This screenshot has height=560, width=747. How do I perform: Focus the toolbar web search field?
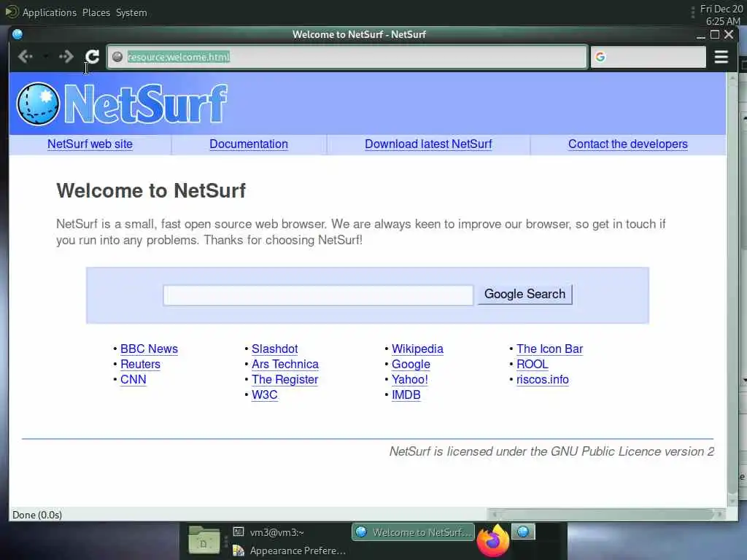point(648,57)
